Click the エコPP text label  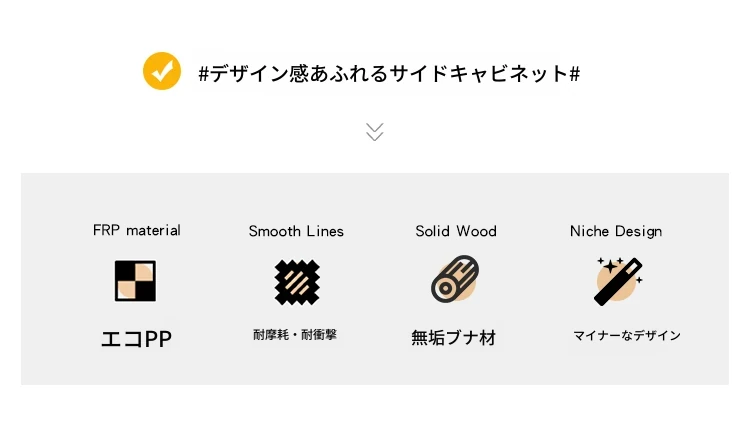click(136, 339)
